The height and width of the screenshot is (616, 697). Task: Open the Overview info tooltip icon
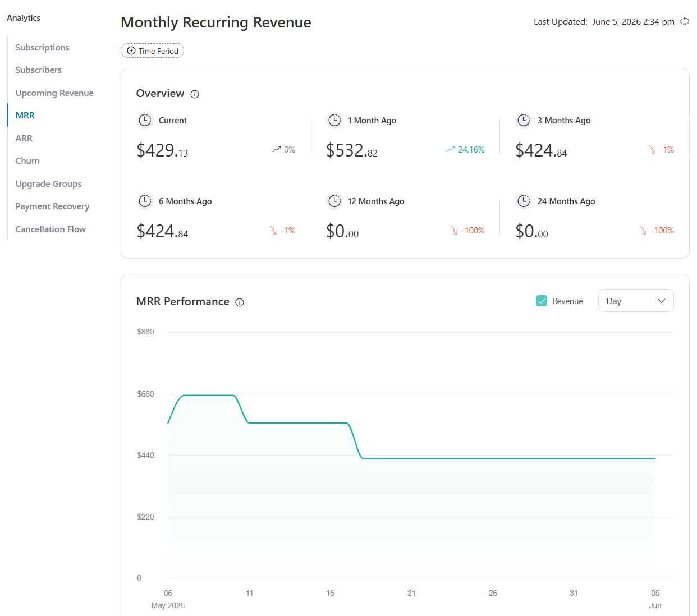pyautogui.click(x=195, y=94)
